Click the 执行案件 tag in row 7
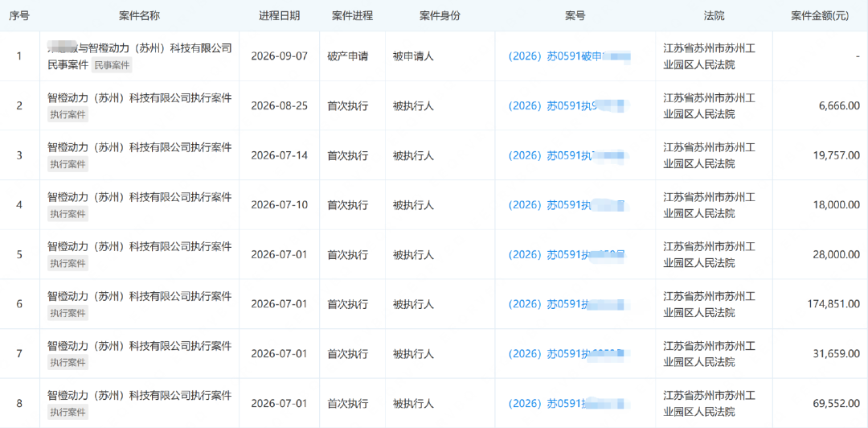Viewport: 868px width, 428px height. click(68, 363)
